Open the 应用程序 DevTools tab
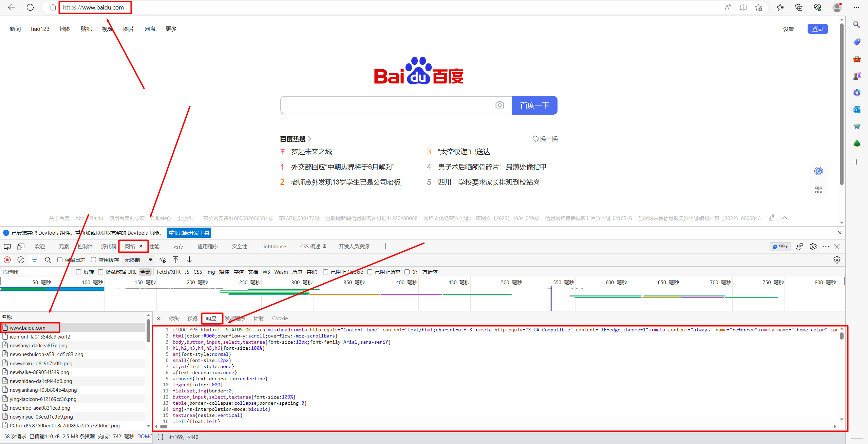 208,247
